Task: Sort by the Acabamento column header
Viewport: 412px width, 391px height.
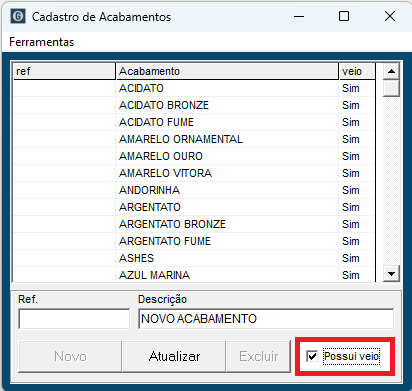Action: (227, 71)
